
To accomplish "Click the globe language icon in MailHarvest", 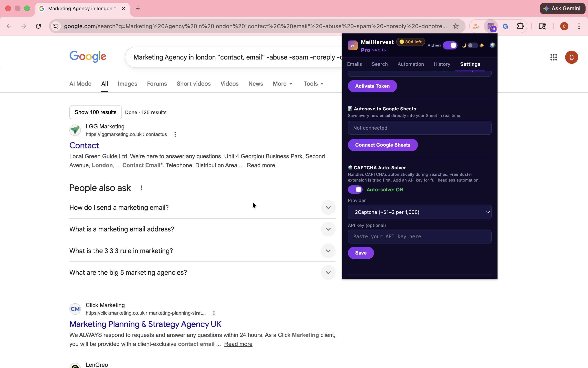I will pyautogui.click(x=492, y=45).
